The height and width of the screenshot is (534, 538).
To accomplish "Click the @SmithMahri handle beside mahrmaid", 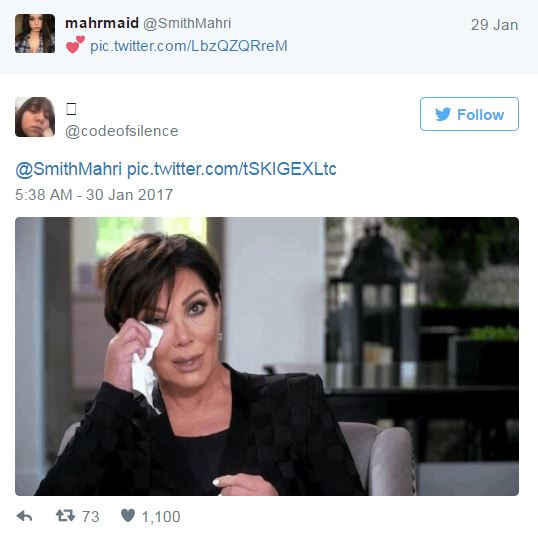I will pyautogui.click(x=187, y=23).
